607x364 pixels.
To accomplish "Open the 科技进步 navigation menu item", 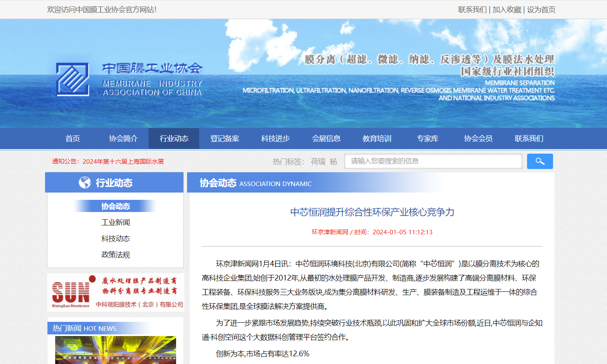I will pyautogui.click(x=275, y=138).
